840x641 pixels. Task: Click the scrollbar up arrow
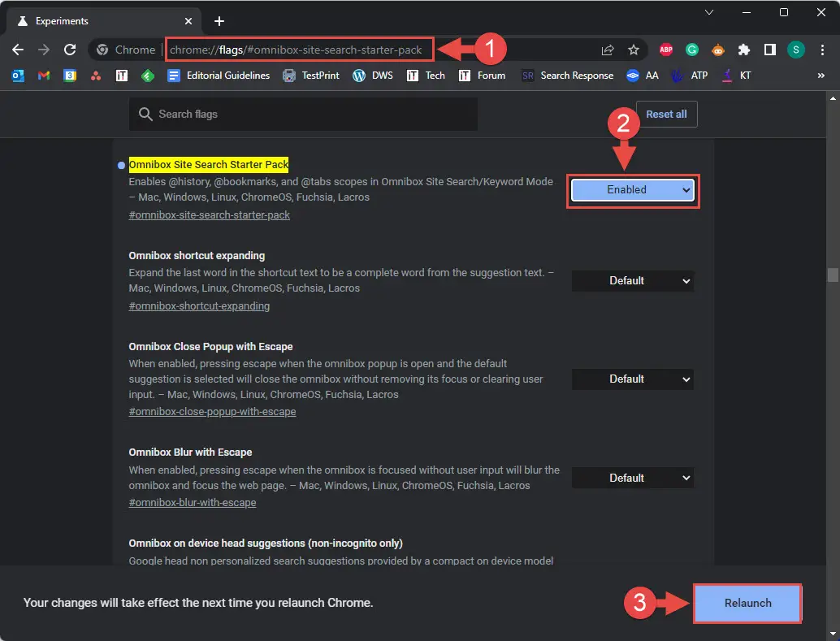pyautogui.click(x=833, y=98)
